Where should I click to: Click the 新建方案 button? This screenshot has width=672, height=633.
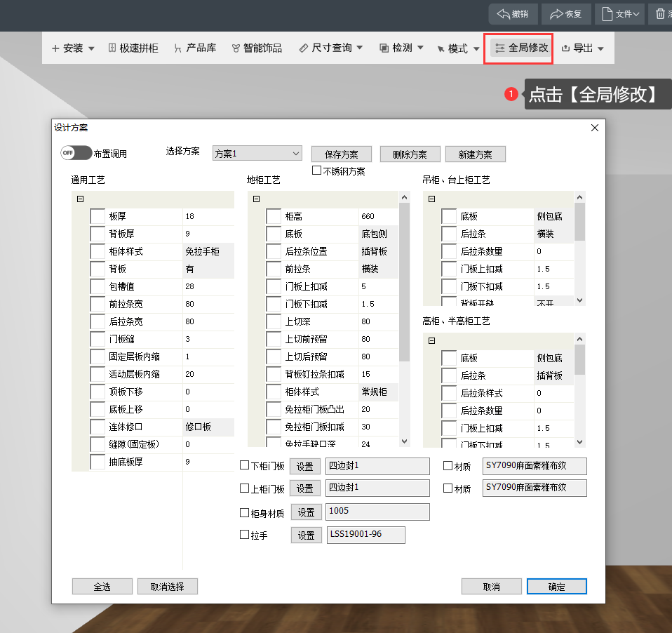click(476, 154)
